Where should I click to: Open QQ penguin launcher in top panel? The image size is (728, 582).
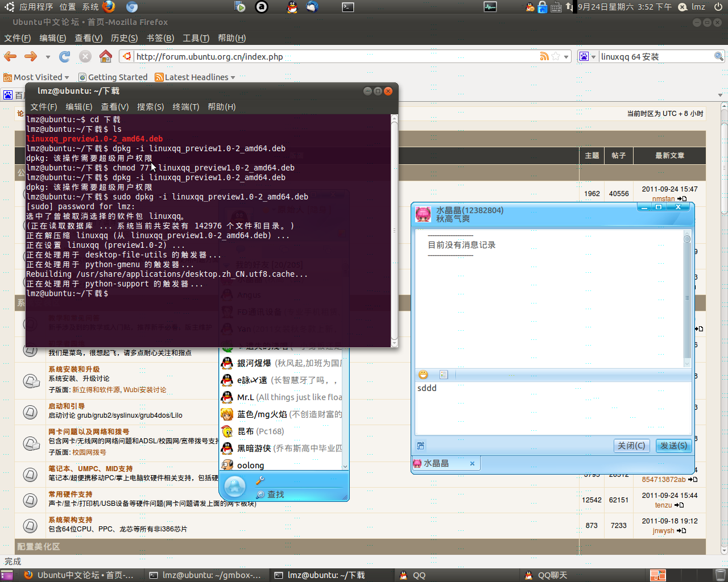[292, 7]
